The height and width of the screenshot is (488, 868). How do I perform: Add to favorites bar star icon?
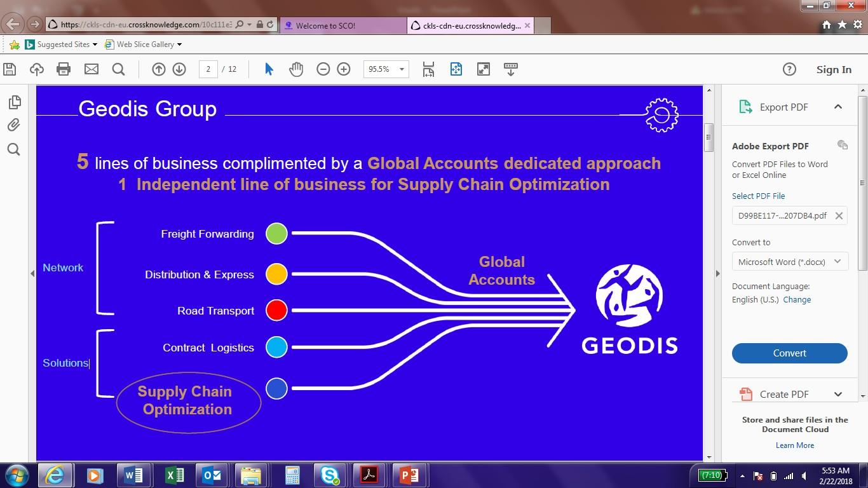(14, 44)
